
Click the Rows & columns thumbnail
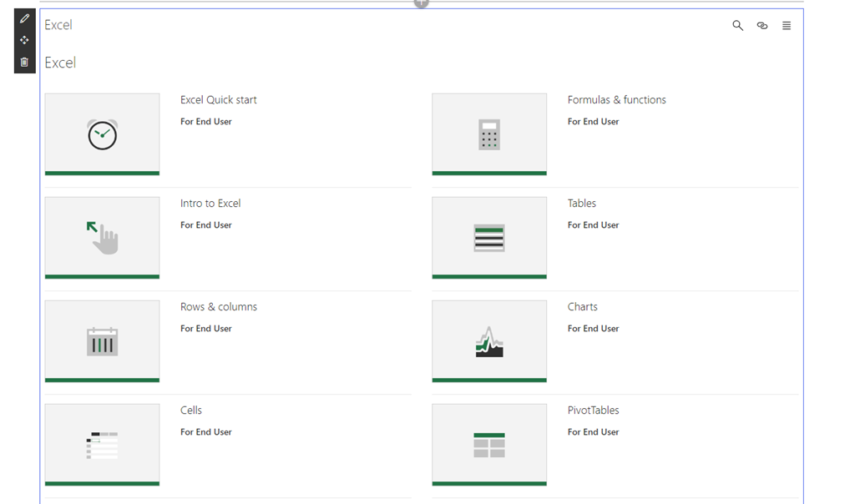coord(102,341)
